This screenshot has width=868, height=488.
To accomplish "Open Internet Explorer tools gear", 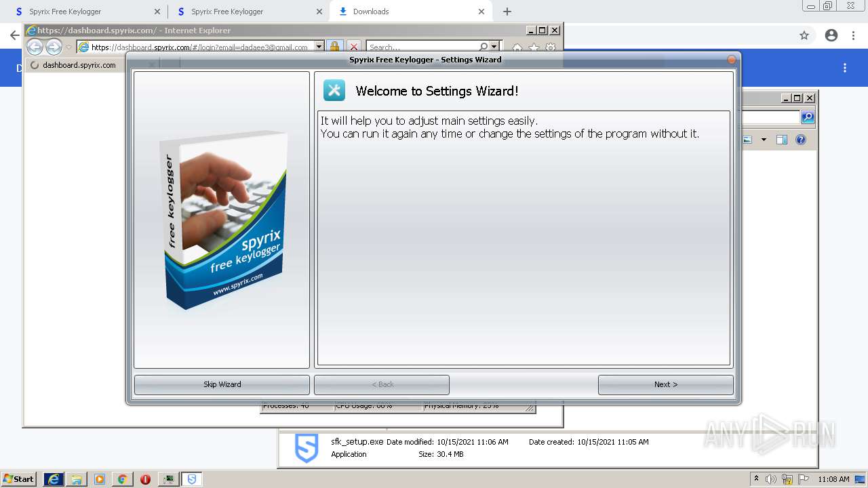I will coord(551,47).
